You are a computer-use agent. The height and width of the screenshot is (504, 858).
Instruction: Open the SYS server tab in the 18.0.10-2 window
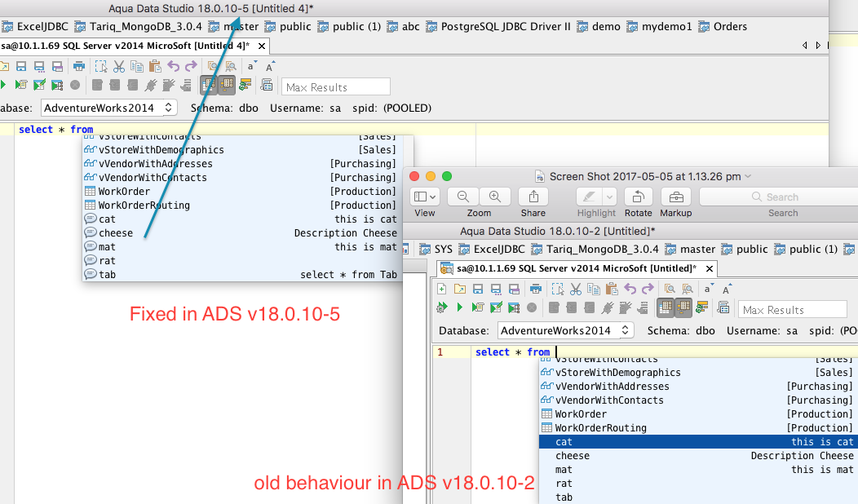click(436, 249)
